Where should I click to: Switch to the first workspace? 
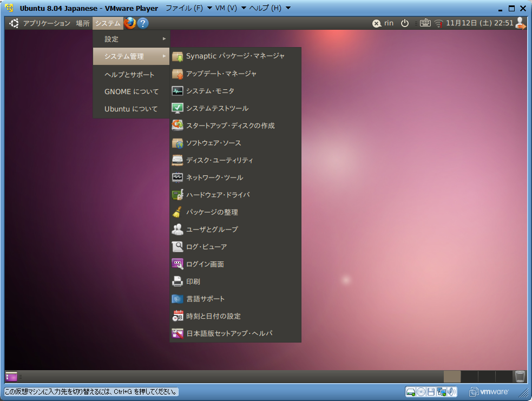click(452, 377)
